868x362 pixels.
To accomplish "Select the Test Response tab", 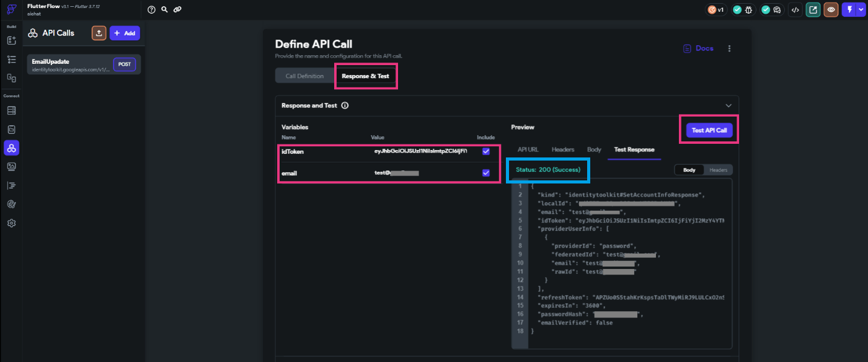I will pos(634,149).
